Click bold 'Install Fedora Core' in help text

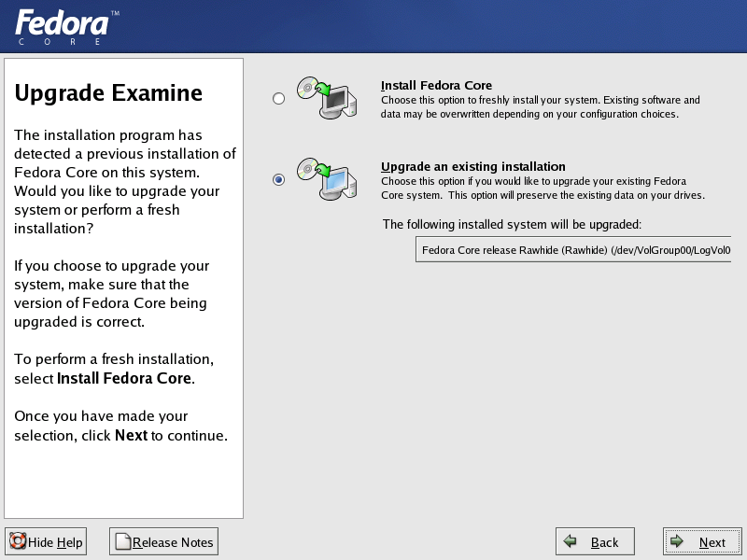(124, 378)
